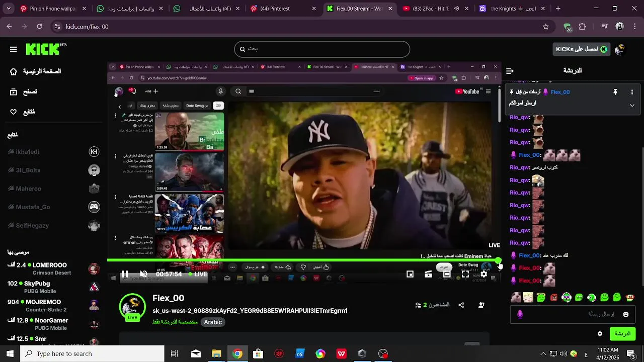Click the KICK beta logo
This screenshot has width=644, height=362.
point(46,49)
